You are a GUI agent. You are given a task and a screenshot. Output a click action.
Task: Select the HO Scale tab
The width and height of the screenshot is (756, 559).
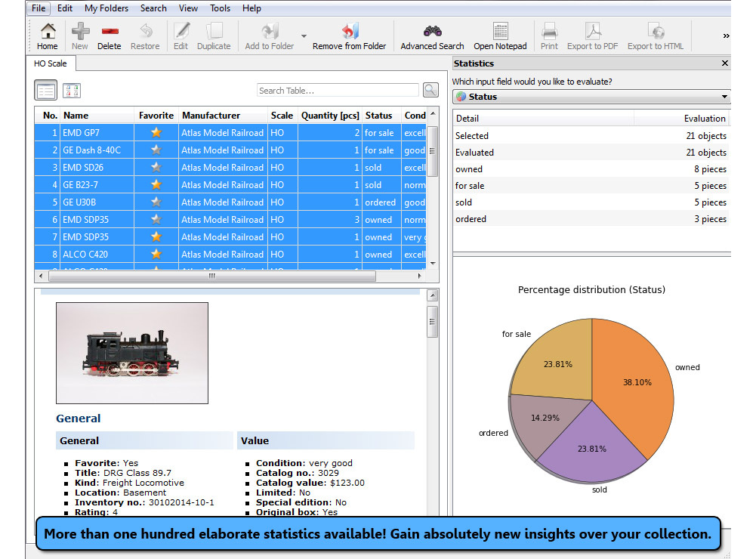[51, 63]
